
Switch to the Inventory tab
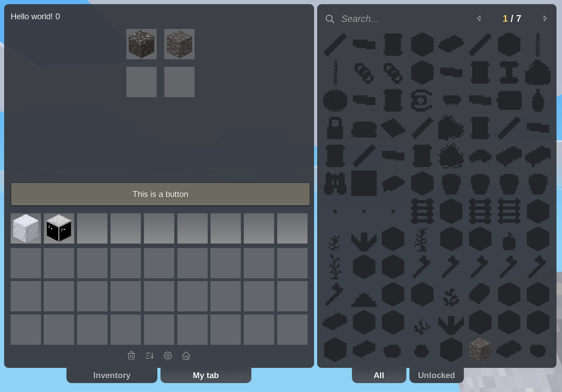pyautogui.click(x=112, y=375)
